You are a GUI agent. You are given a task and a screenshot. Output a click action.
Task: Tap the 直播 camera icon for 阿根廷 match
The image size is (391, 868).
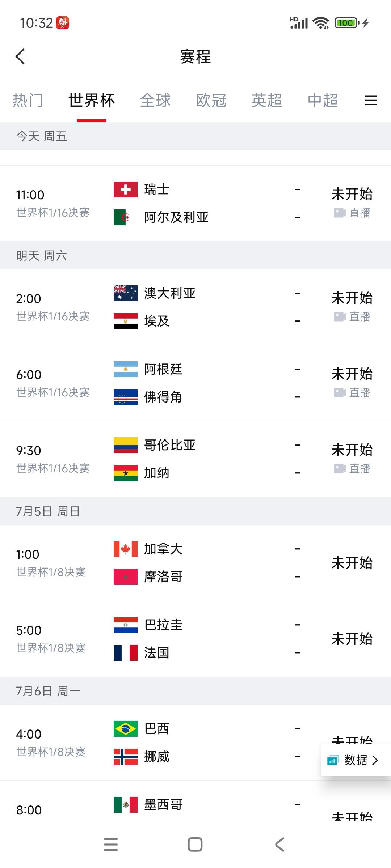pos(340,392)
